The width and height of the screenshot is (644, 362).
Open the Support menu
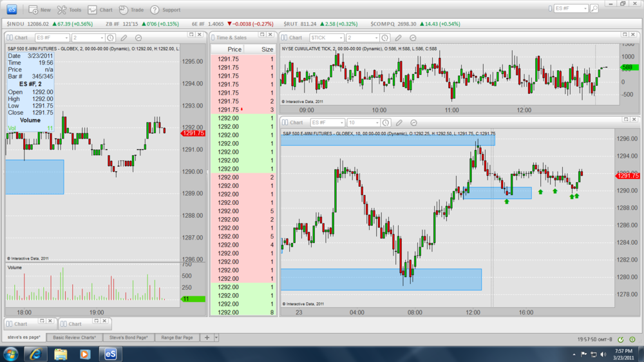tap(165, 10)
